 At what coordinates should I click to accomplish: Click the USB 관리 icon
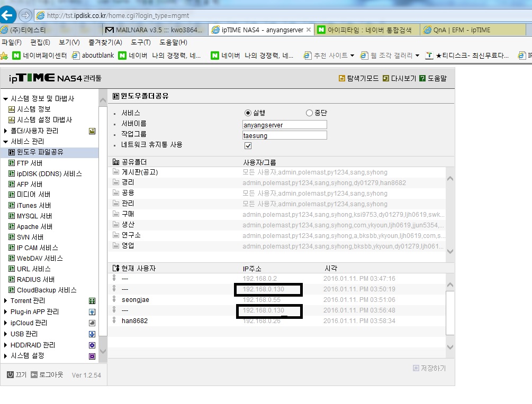(92, 334)
